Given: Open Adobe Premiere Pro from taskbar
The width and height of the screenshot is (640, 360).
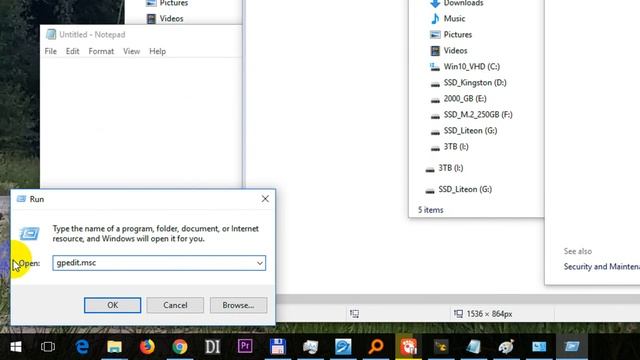Looking at the screenshot, I should pos(245,347).
